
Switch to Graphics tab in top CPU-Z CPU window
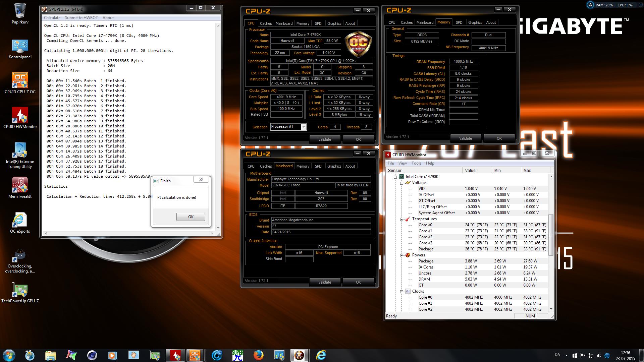(x=334, y=23)
